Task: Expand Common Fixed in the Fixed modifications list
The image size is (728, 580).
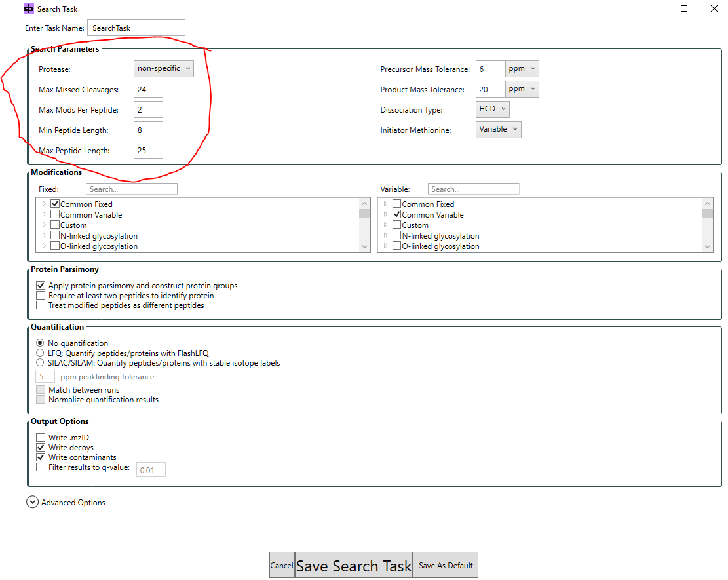Action: click(43, 204)
